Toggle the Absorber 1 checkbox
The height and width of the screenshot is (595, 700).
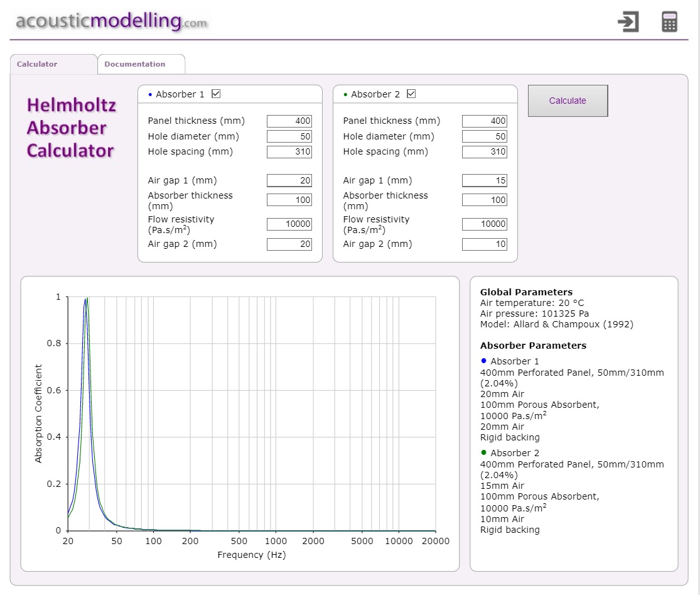coord(216,94)
